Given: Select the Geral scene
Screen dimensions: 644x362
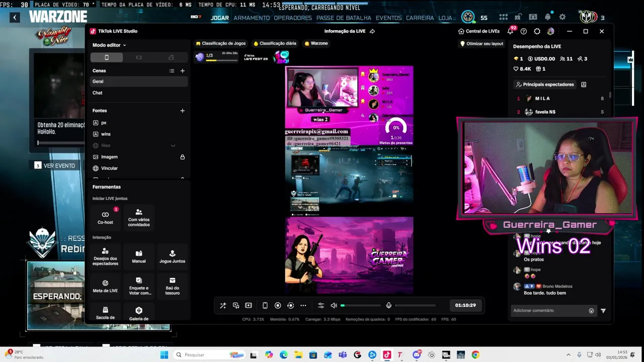Looking at the screenshot, I should point(139,81).
